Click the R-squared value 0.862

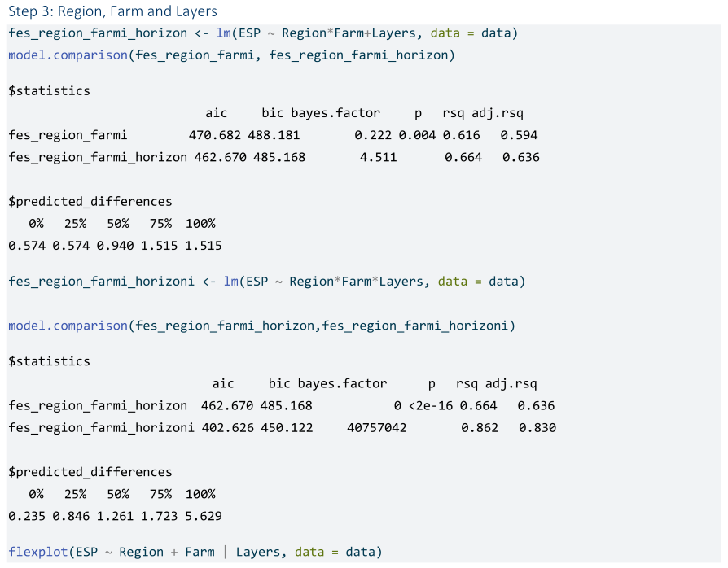click(479, 428)
